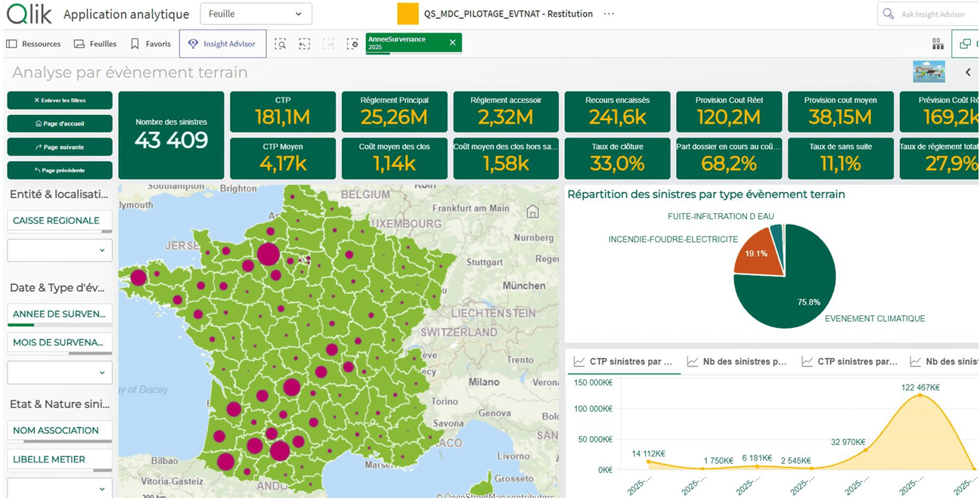This screenshot has width=980, height=501.
Task: Clear all selections with the eraser icon
Action: coord(352,44)
